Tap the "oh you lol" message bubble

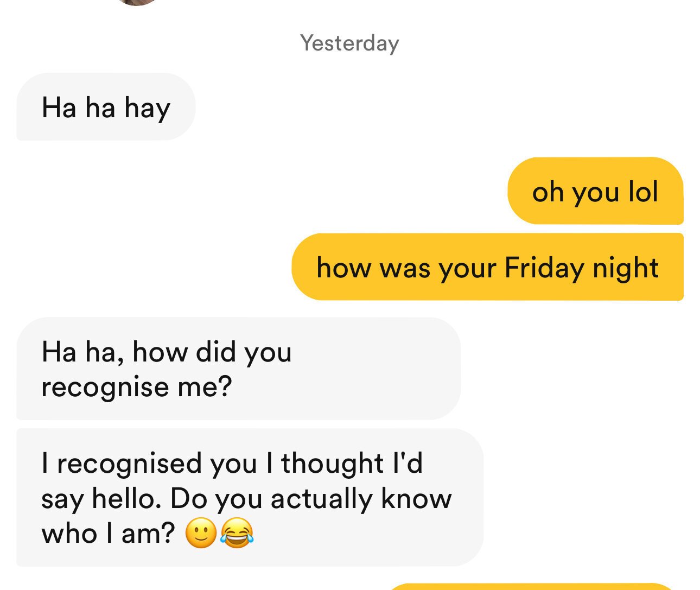(x=595, y=191)
